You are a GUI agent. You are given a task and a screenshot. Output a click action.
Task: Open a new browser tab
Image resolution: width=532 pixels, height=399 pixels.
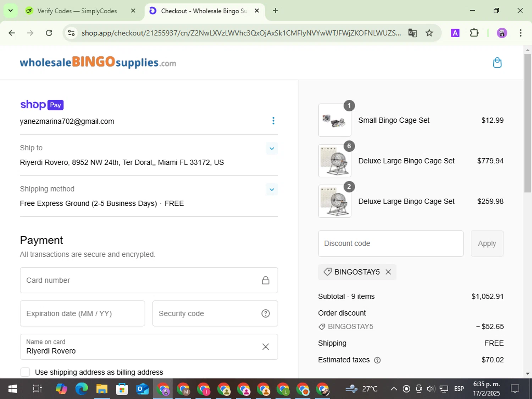[x=275, y=11]
